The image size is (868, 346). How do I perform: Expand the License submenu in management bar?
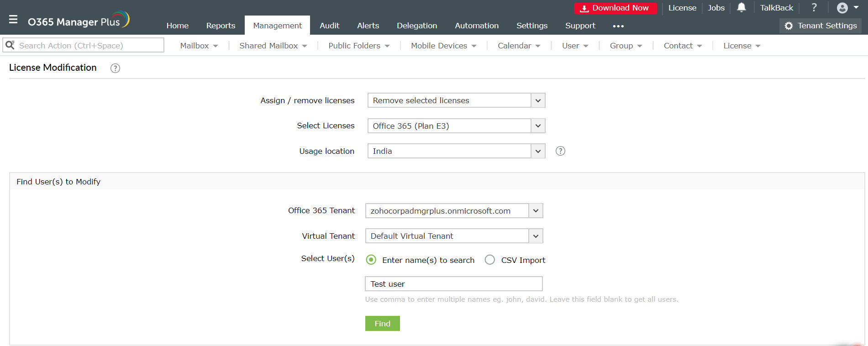click(x=742, y=46)
